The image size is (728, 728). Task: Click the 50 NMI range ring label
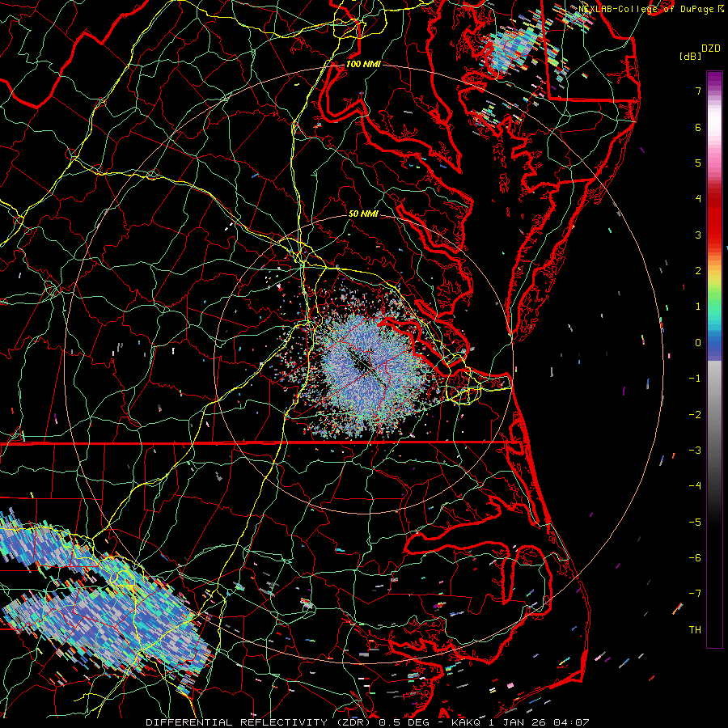[x=363, y=214]
